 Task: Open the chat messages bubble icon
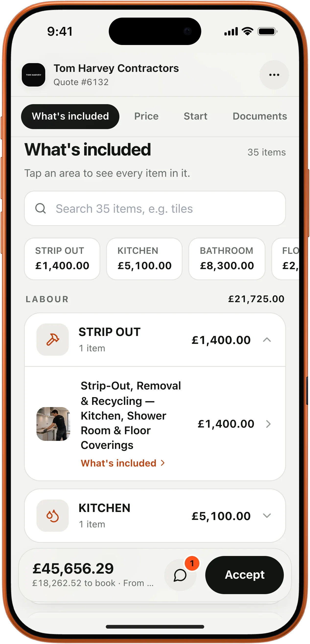pyautogui.click(x=180, y=575)
